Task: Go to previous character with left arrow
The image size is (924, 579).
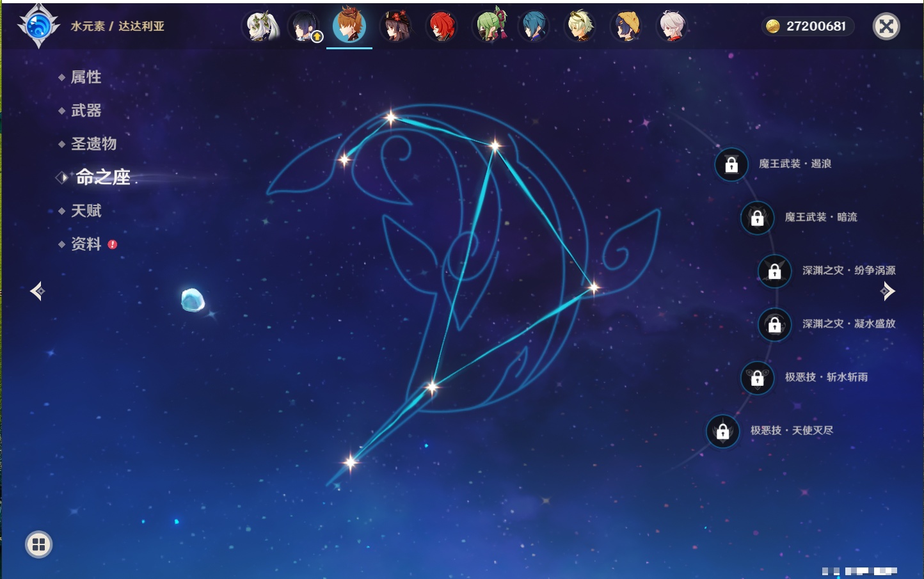Action: (38, 291)
